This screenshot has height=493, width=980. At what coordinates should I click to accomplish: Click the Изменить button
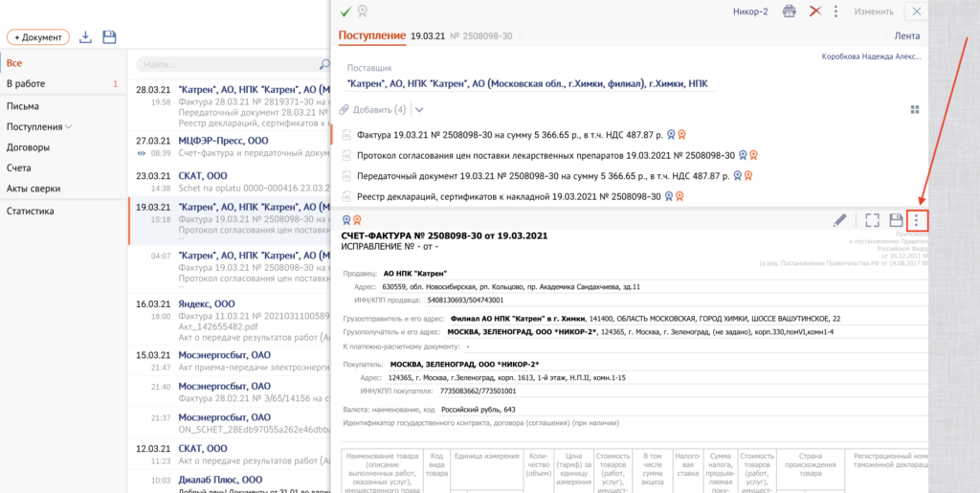[x=874, y=11]
